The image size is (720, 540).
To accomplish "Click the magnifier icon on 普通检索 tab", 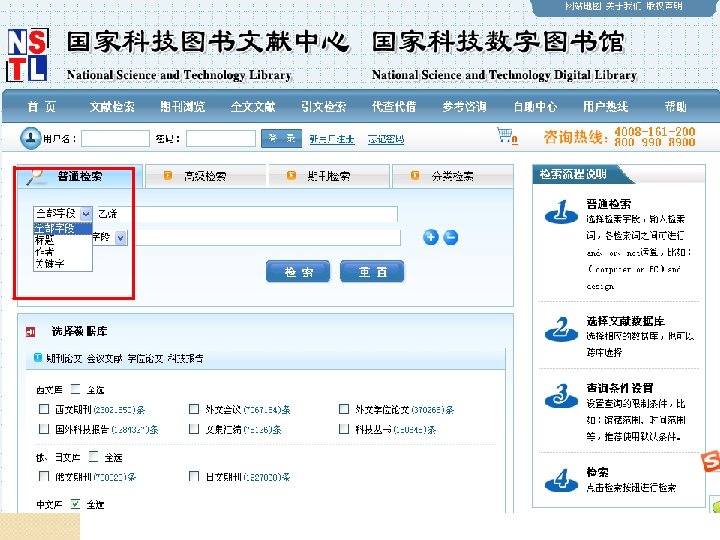I will 35,176.
